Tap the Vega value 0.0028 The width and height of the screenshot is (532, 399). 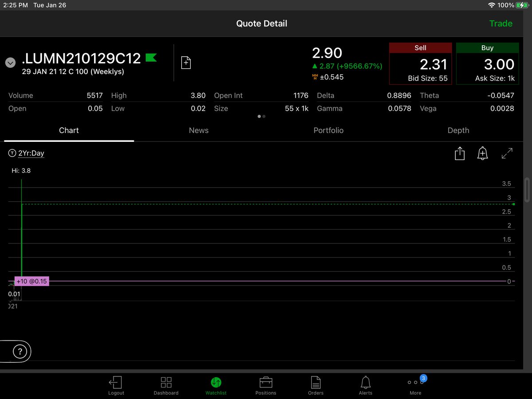pyautogui.click(x=502, y=108)
